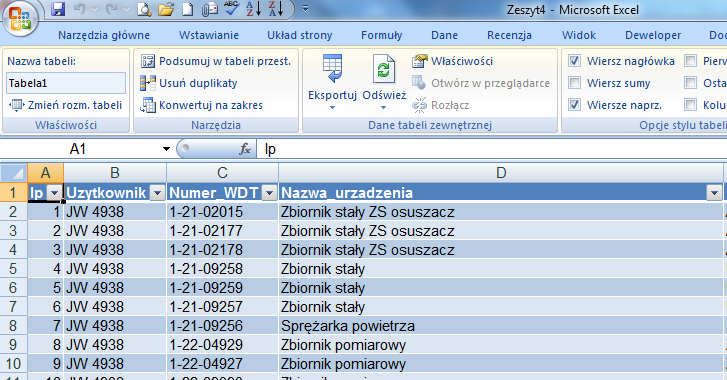Open the Numer_WDT column filter dropdown

(269, 193)
